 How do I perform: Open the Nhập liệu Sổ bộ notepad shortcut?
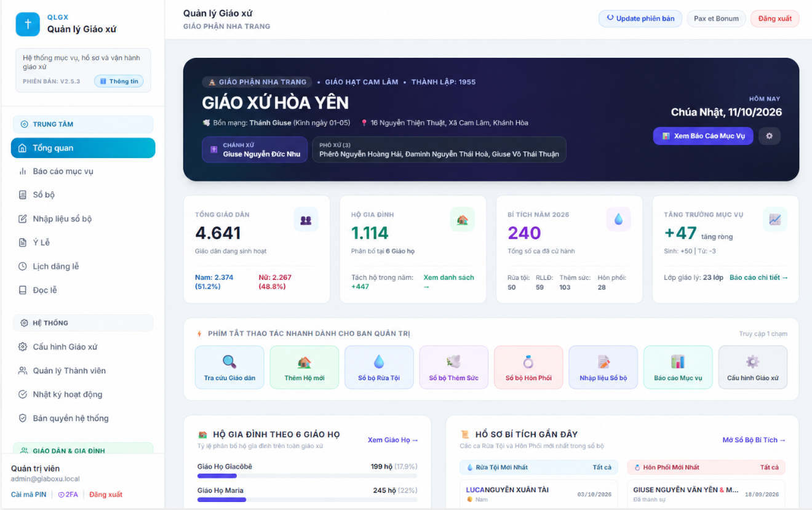(603, 367)
